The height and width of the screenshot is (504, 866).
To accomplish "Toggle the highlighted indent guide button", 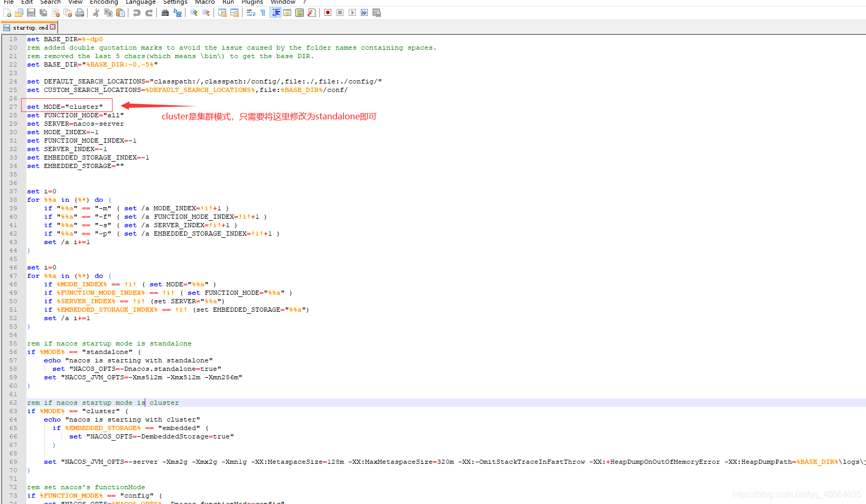I will (275, 13).
